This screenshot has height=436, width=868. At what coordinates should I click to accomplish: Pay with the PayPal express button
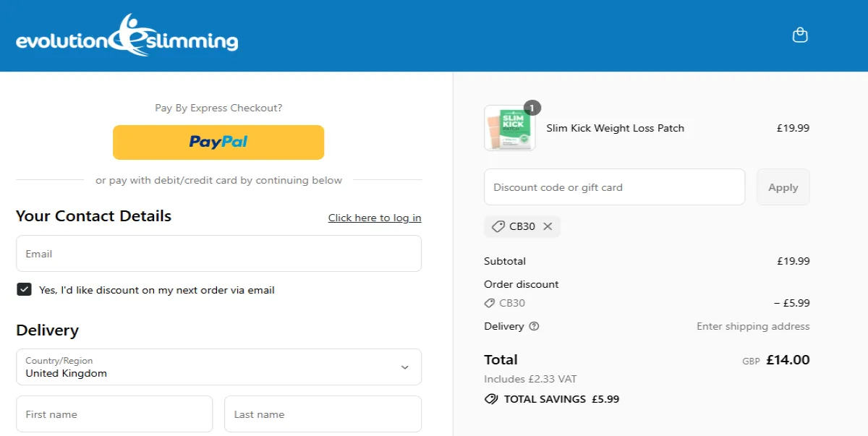pos(218,142)
